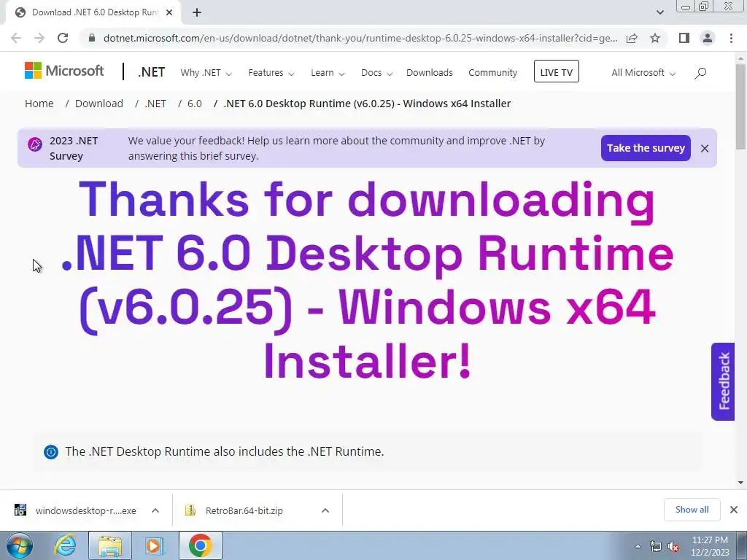Screen dimensions: 747x560
Task: Go to Downloads in site navigation
Action: [429, 73]
